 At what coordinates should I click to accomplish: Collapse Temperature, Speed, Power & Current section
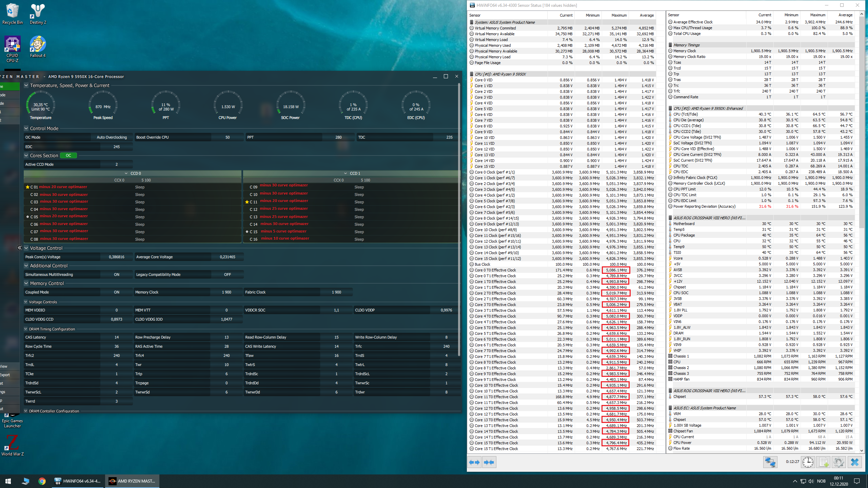(26, 85)
